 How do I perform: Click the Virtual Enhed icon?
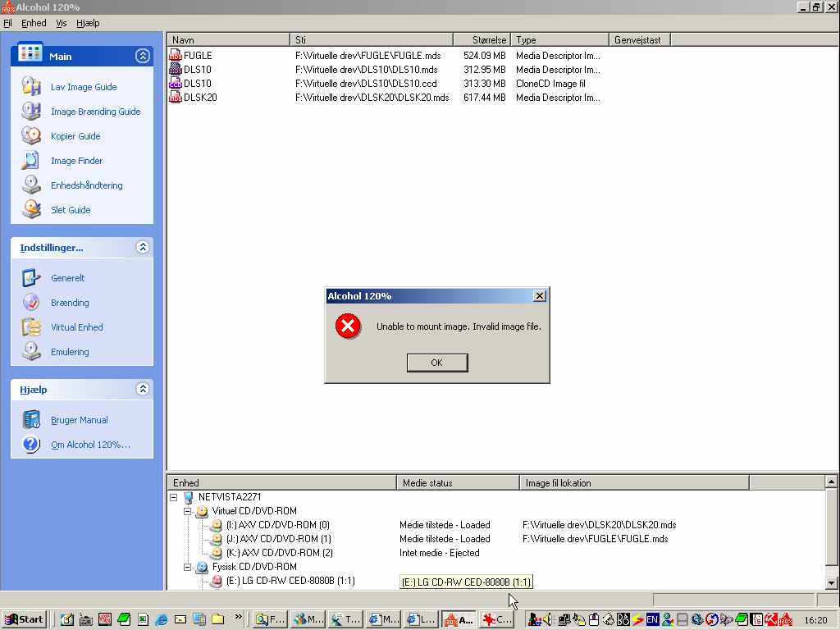(x=31, y=326)
